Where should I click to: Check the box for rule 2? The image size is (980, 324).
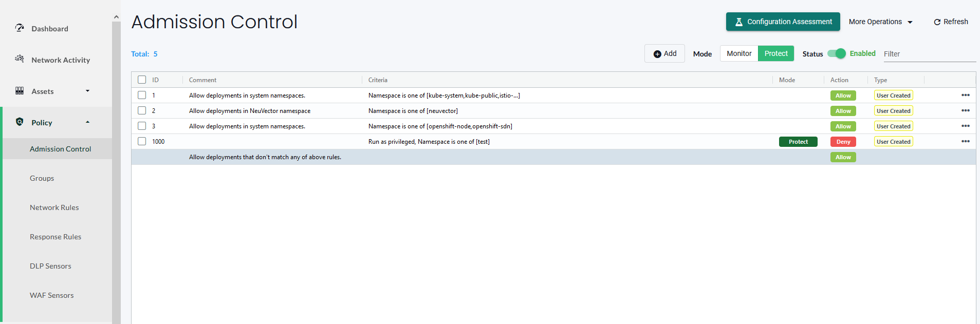point(142,110)
